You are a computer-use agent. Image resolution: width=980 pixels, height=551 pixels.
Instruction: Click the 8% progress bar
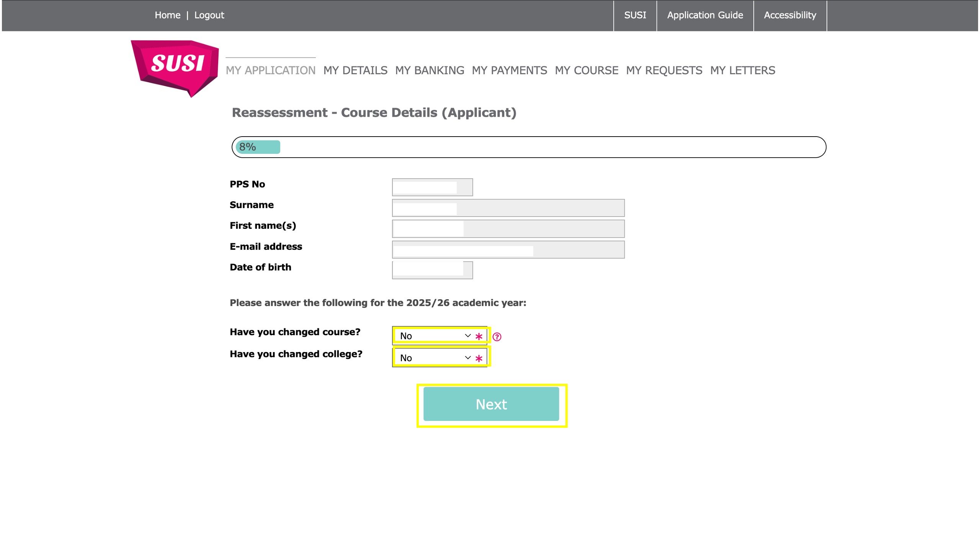point(528,147)
